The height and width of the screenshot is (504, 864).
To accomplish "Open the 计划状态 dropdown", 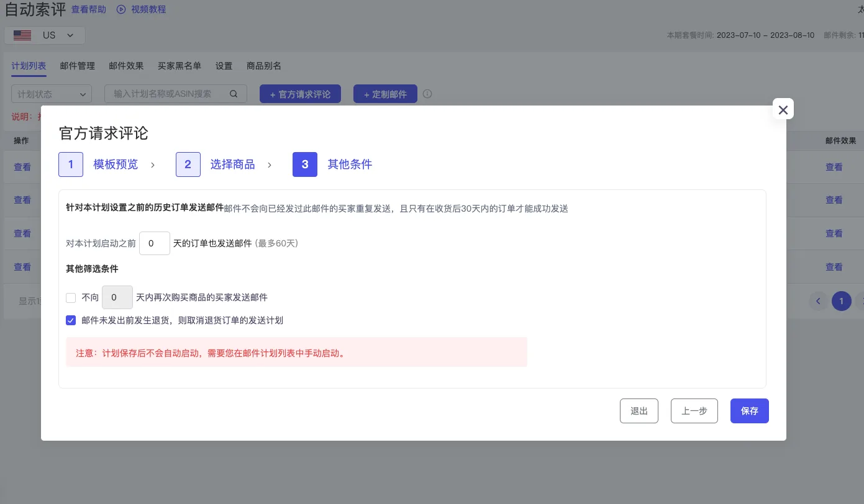I will (x=52, y=94).
